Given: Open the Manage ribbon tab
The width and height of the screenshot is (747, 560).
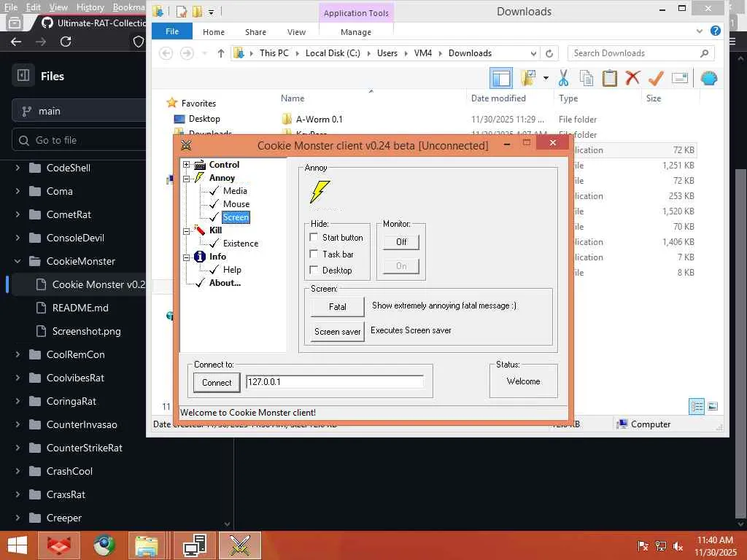Looking at the screenshot, I should (x=356, y=32).
